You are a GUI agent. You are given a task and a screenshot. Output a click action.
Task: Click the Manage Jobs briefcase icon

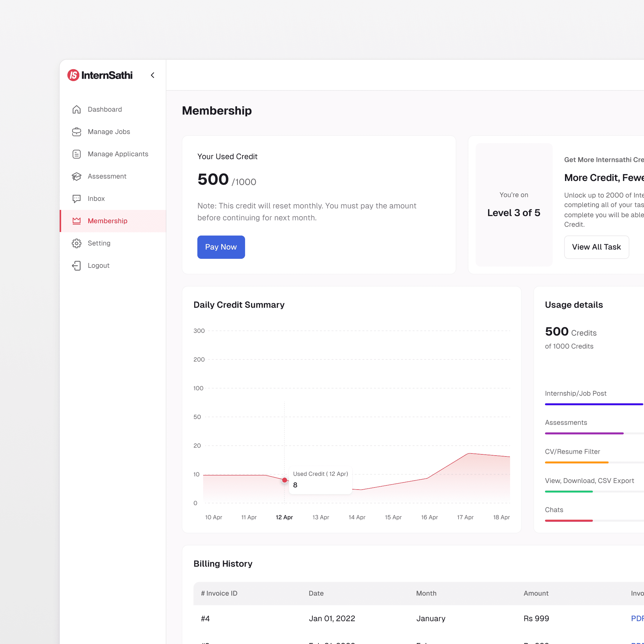click(77, 132)
